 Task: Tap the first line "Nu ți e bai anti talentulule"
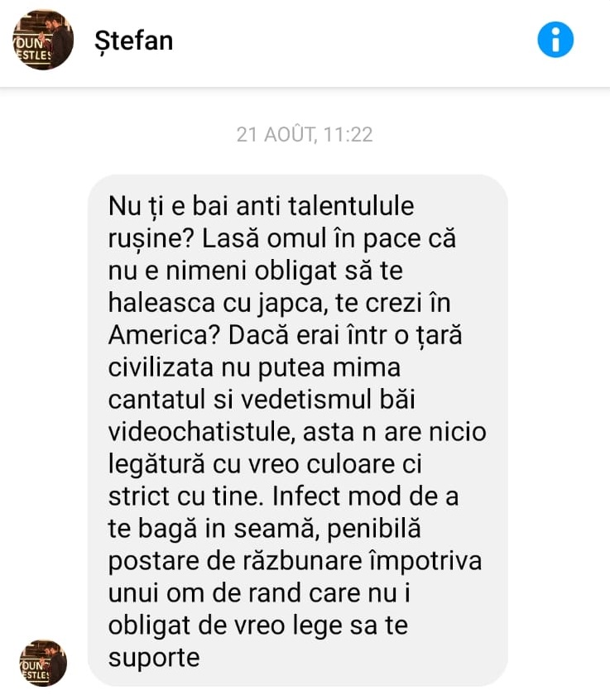tap(262, 207)
